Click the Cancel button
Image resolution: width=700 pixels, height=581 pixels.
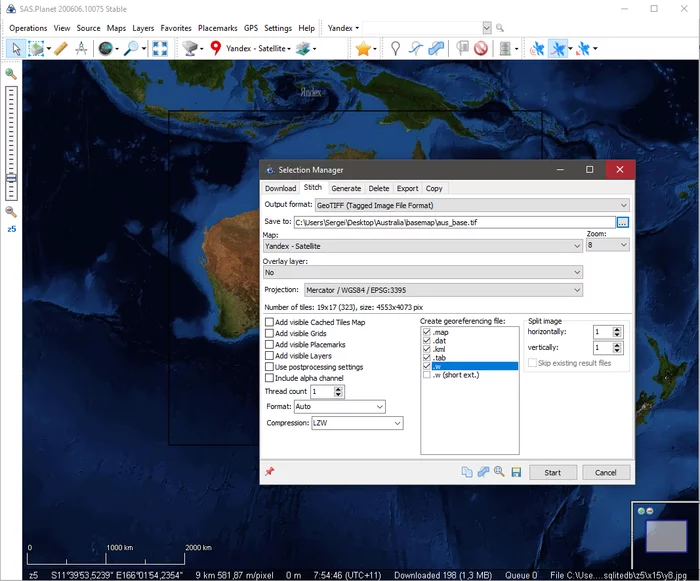pyautogui.click(x=606, y=472)
